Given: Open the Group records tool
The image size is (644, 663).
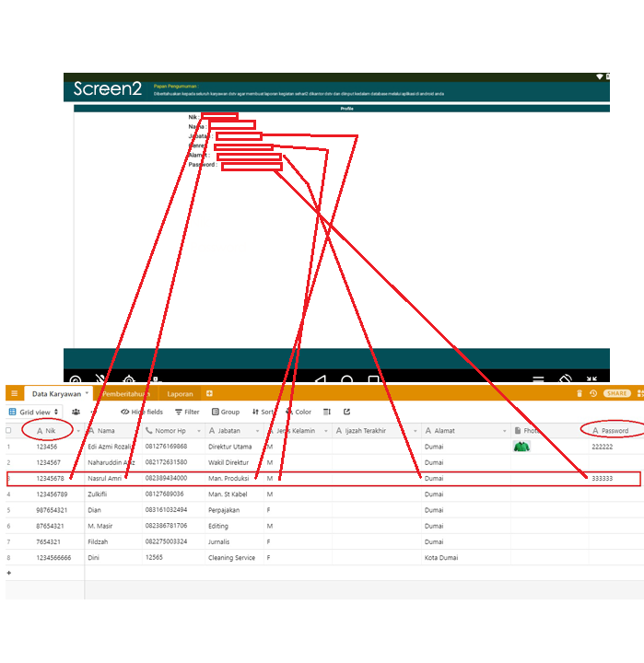Looking at the screenshot, I should click(x=226, y=412).
